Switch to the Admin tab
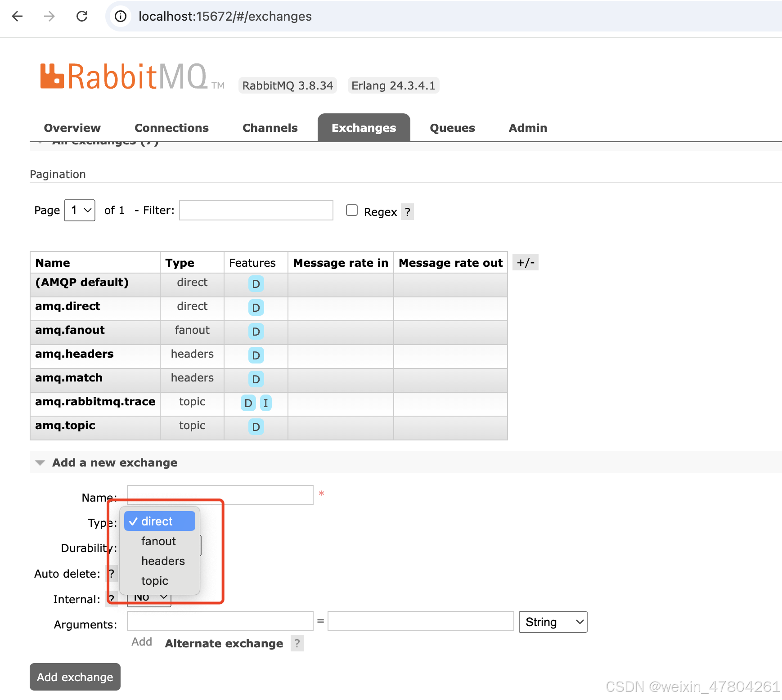This screenshot has height=700, width=782. (x=528, y=128)
